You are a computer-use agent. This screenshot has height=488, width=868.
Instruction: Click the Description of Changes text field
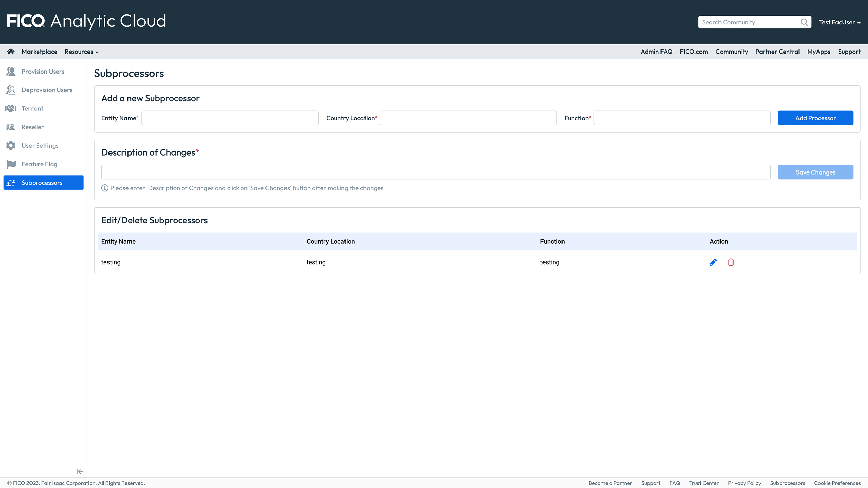point(436,172)
